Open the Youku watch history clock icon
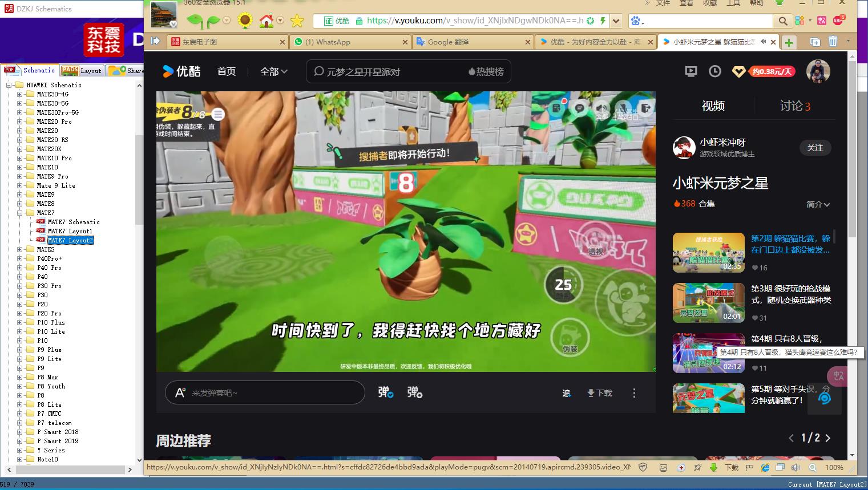 click(714, 71)
